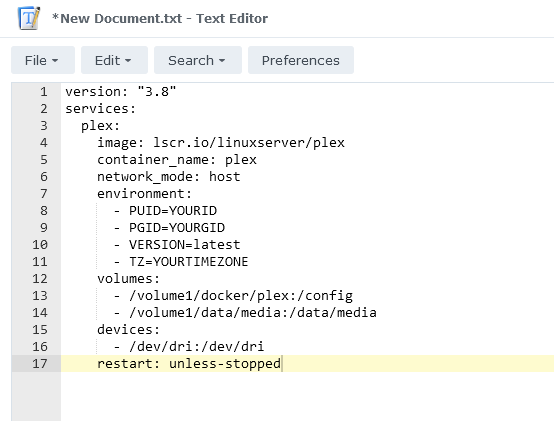Screen dimensions: 554x421
Task: Open the Edit dropdown menu
Action: click(x=114, y=60)
